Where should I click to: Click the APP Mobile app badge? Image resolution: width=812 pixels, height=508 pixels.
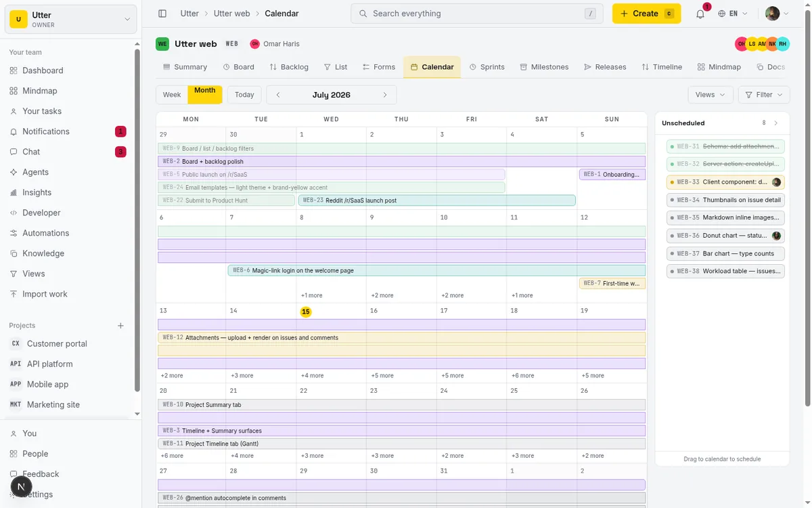point(16,384)
